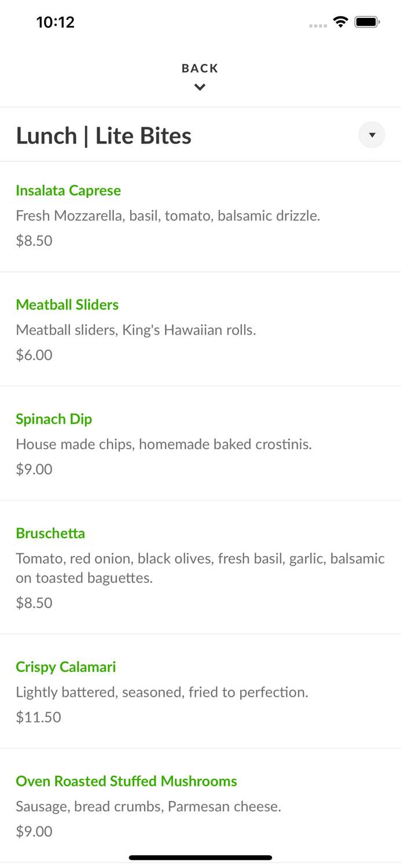
Task: Choose the Bruschetta menu item
Action: coord(50,533)
